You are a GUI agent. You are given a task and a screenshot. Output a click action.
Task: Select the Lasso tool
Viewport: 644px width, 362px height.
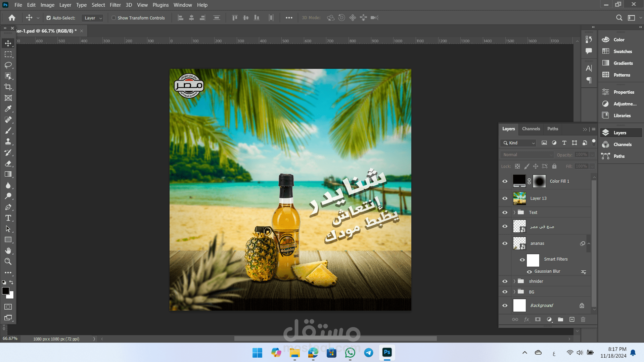tap(8, 65)
